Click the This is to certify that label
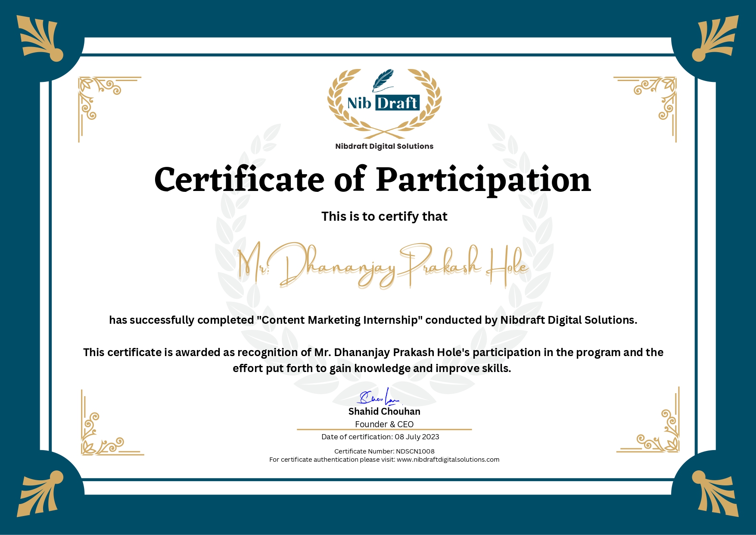 click(x=383, y=217)
